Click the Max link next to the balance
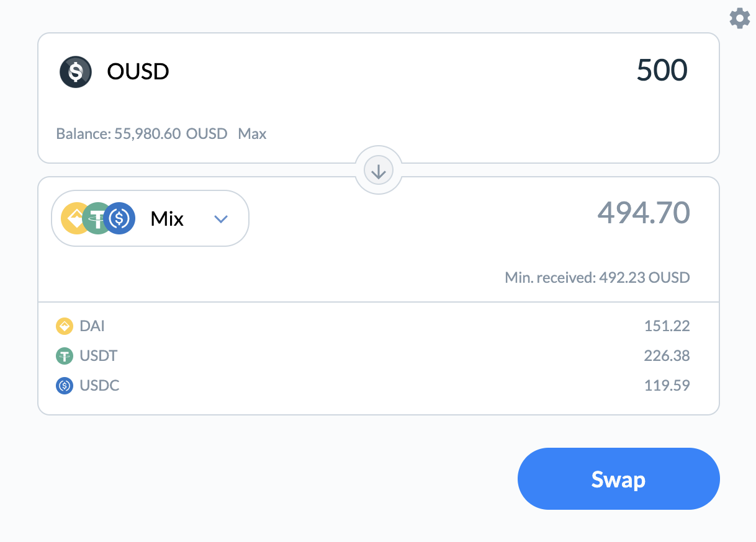 tap(252, 133)
